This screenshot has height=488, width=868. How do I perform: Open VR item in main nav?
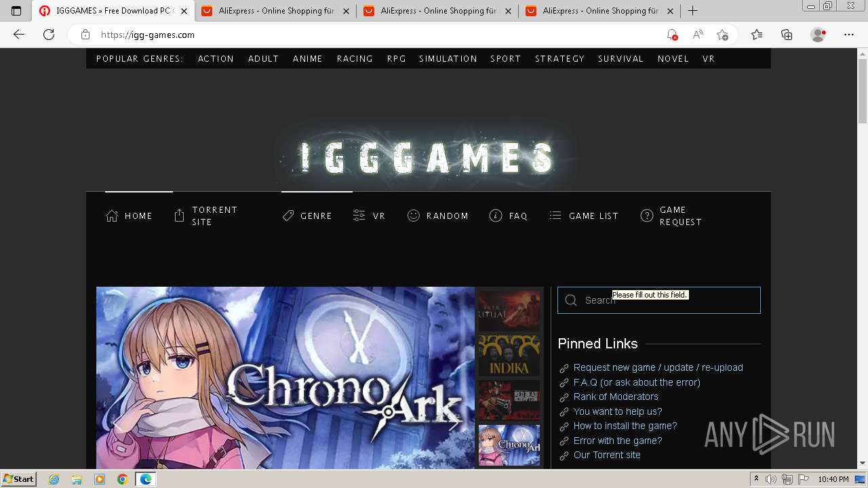tap(370, 216)
